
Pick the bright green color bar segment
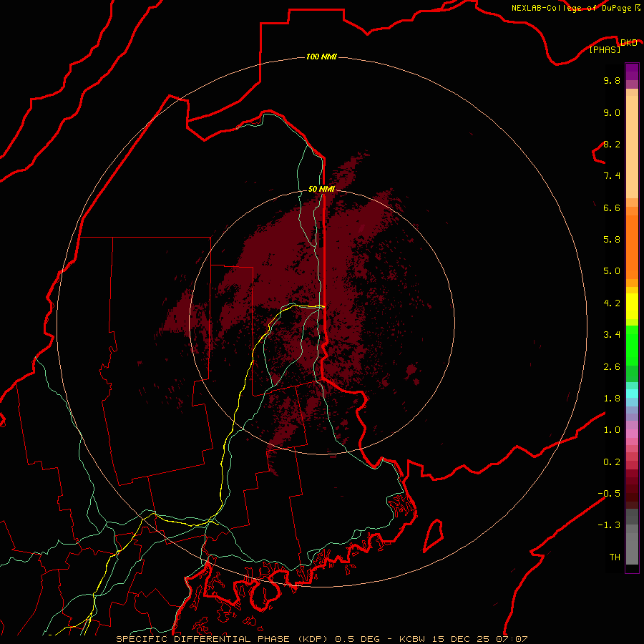[632, 346]
